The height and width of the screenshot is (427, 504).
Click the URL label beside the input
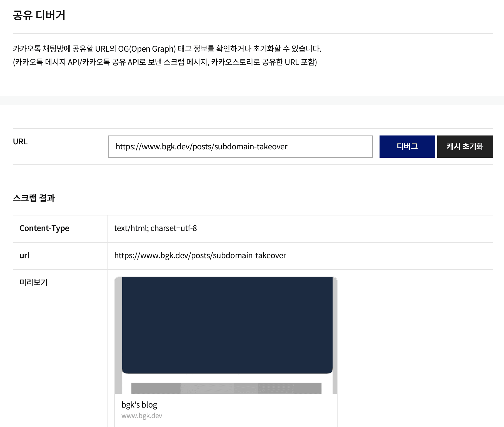point(20,142)
